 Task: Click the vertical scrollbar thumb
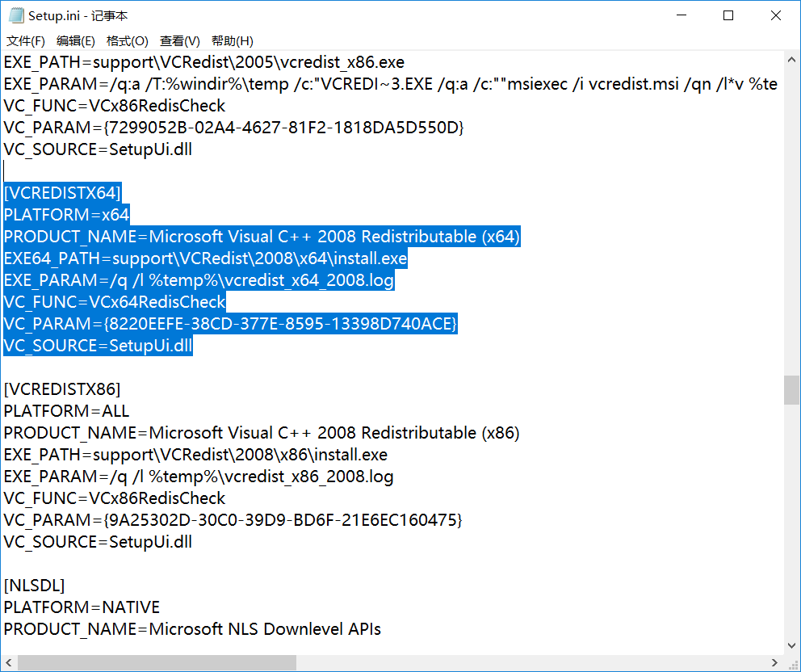pyautogui.click(x=792, y=390)
